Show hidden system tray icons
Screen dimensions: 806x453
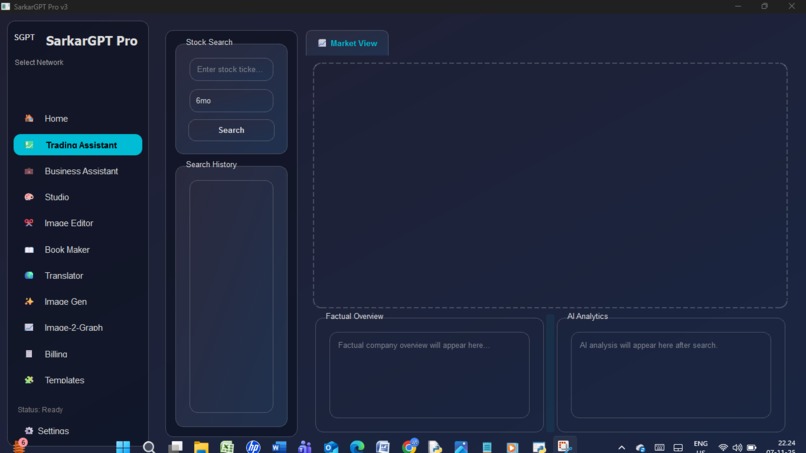(621, 447)
